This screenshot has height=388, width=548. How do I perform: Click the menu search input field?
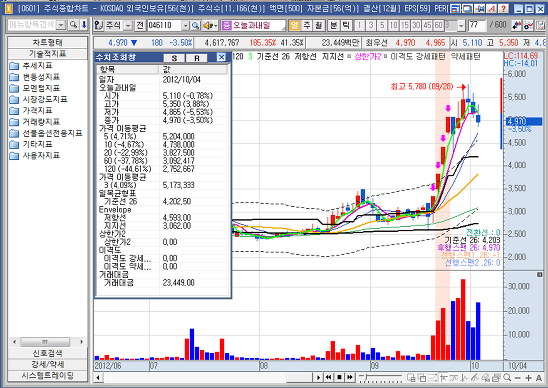click(x=33, y=25)
